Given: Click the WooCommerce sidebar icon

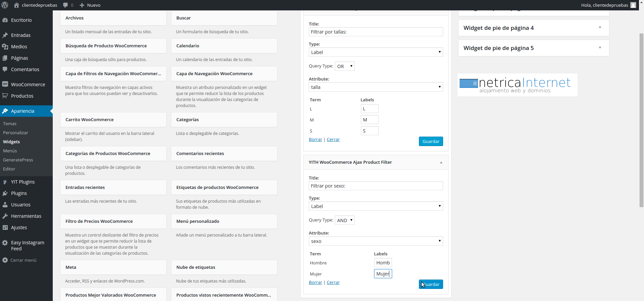Looking at the screenshot, I should 5,84.
